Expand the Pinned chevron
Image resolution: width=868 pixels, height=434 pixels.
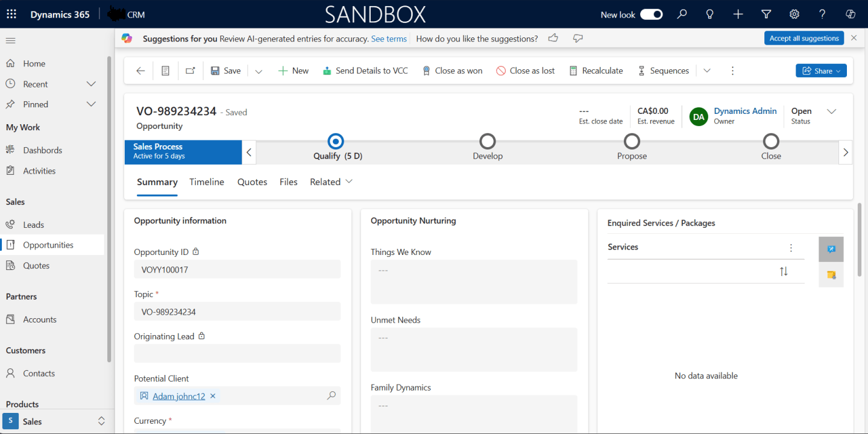91,104
